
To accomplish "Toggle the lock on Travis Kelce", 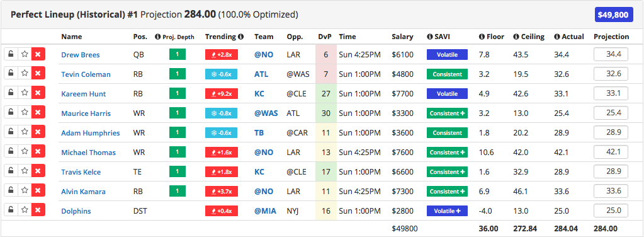I will click(x=11, y=171).
